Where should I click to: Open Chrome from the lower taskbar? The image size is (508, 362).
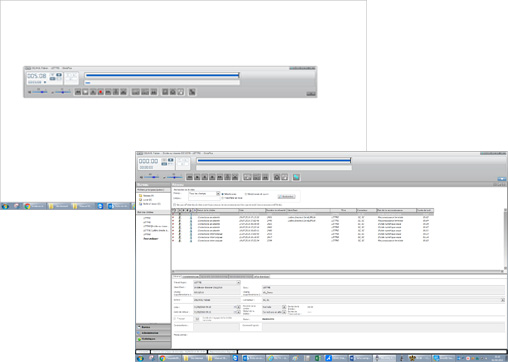169,358
